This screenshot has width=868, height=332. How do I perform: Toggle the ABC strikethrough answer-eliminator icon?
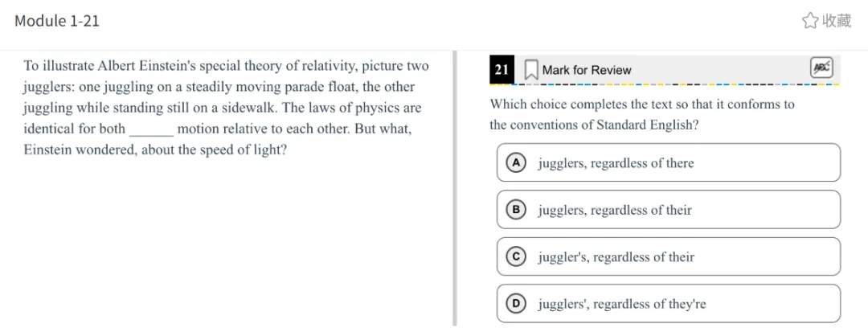click(821, 68)
